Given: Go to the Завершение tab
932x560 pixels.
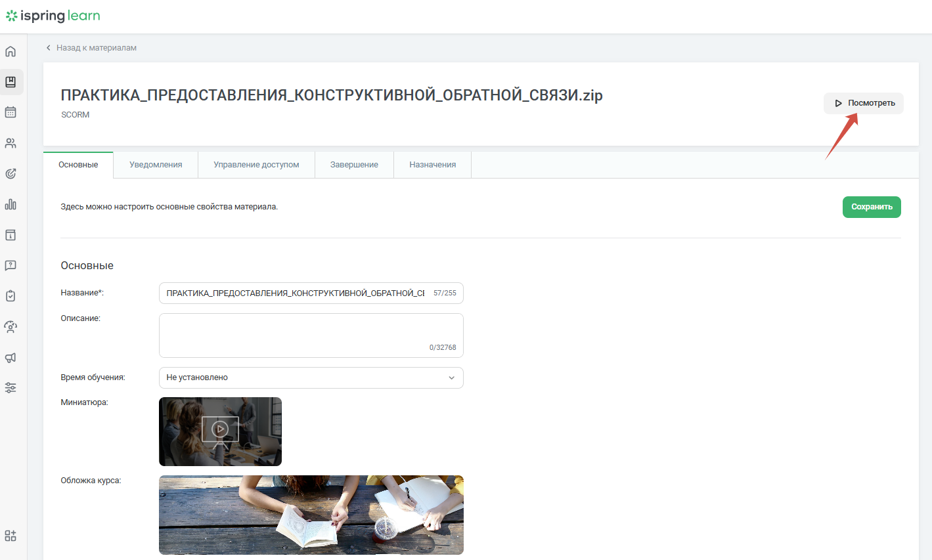Looking at the screenshot, I should pyautogui.click(x=354, y=165).
